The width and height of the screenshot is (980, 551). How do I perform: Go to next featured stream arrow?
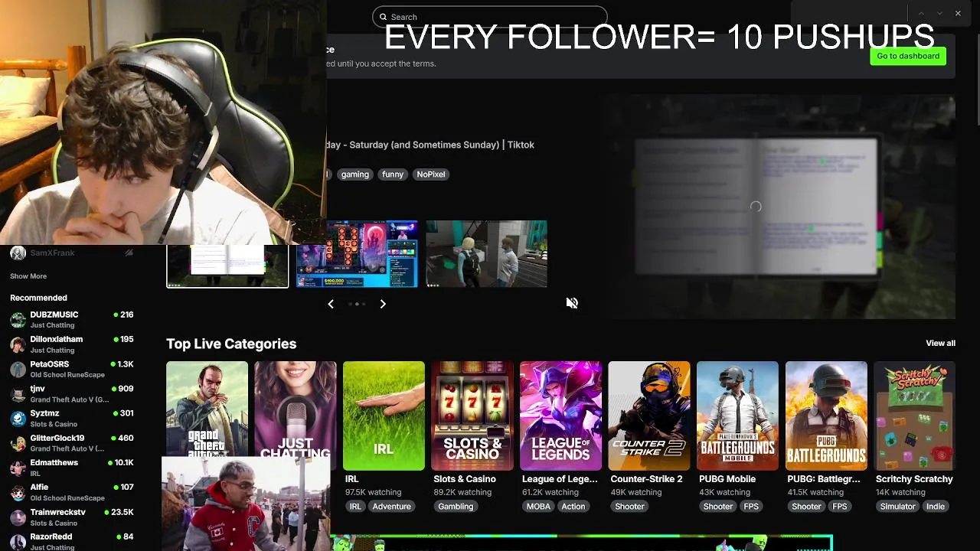383,304
